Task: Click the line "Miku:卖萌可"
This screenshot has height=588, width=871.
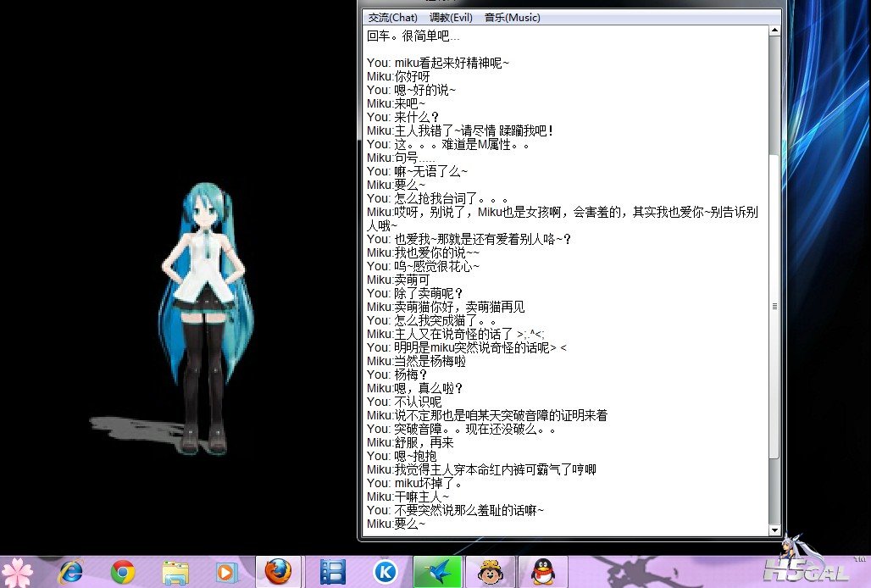Action: pos(398,280)
